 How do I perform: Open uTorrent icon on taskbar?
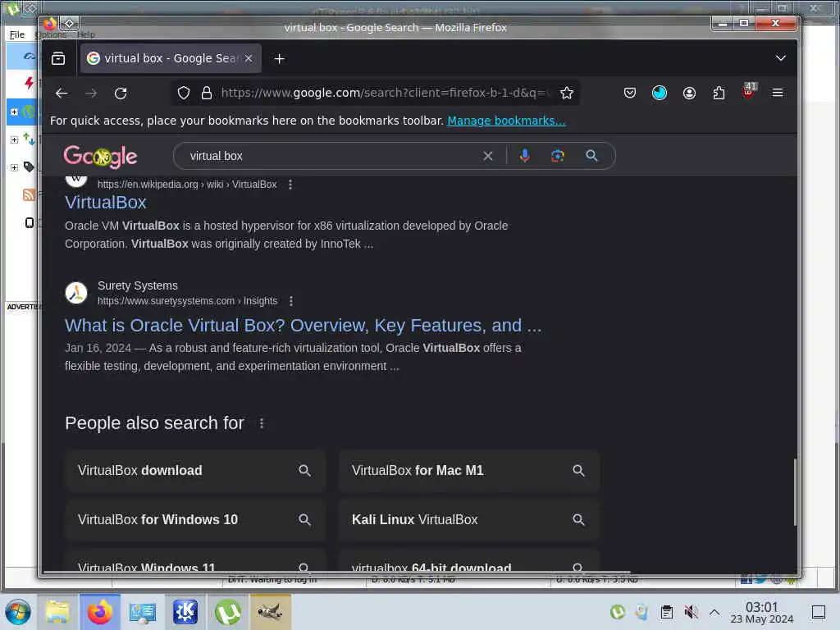(228, 612)
